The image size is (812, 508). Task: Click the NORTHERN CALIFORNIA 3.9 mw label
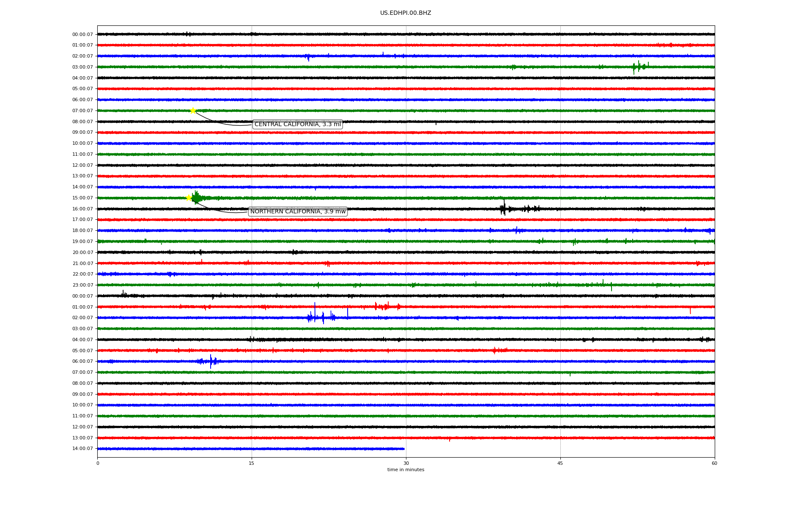point(298,212)
